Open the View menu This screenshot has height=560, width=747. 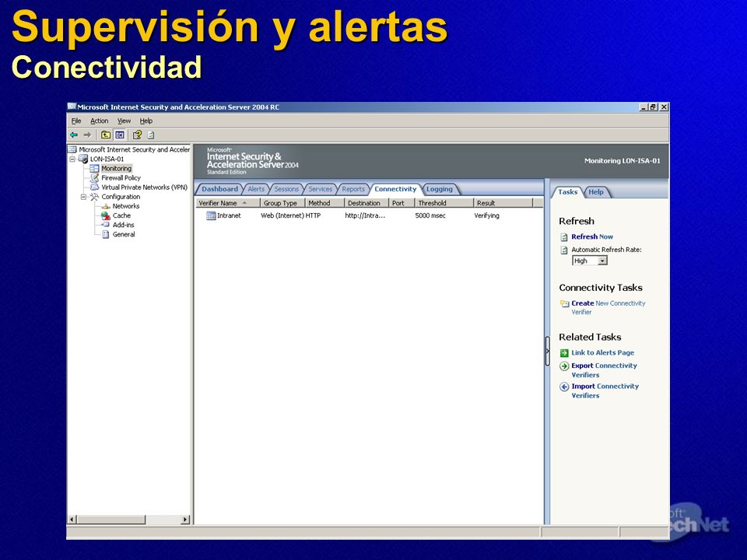pyautogui.click(x=124, y=121)
